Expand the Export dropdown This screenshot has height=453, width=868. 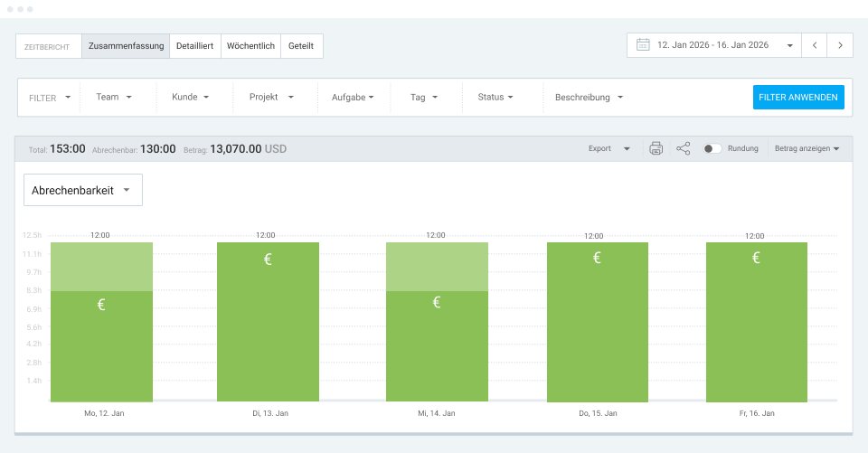click(x=609, y=148)
